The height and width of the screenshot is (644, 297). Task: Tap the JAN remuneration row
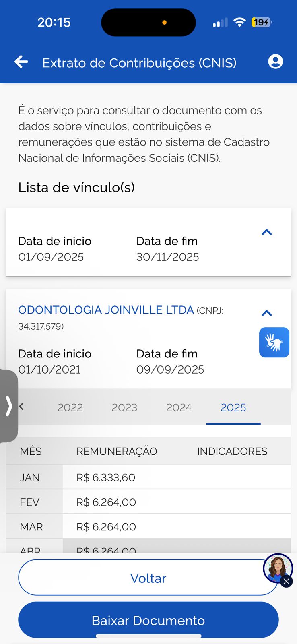coord(148,477)
